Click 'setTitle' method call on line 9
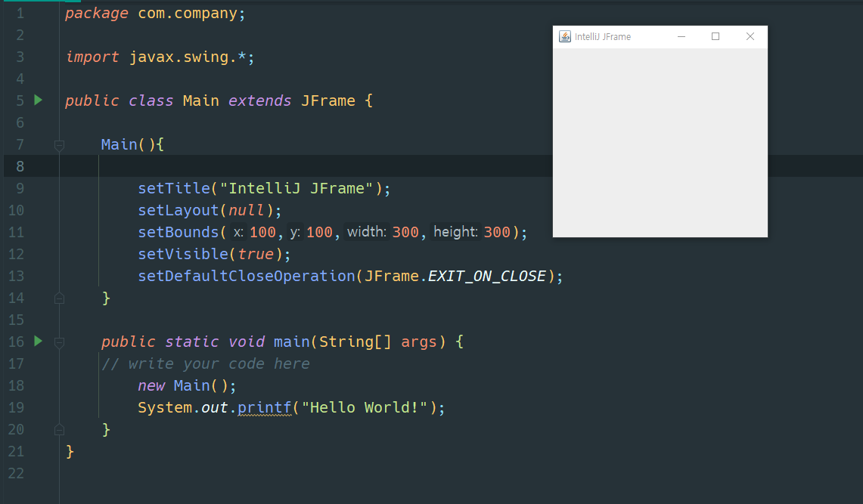This screenshot has width=863, height=504. (174, 188)
